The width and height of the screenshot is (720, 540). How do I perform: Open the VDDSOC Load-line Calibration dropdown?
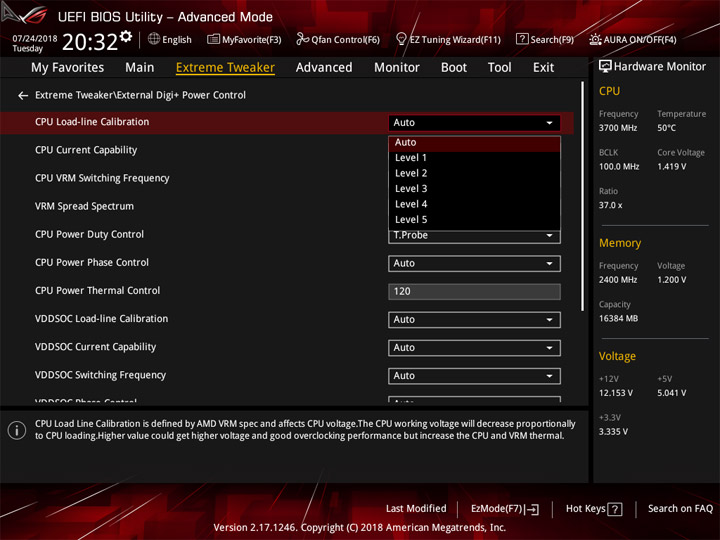[474, 320]
